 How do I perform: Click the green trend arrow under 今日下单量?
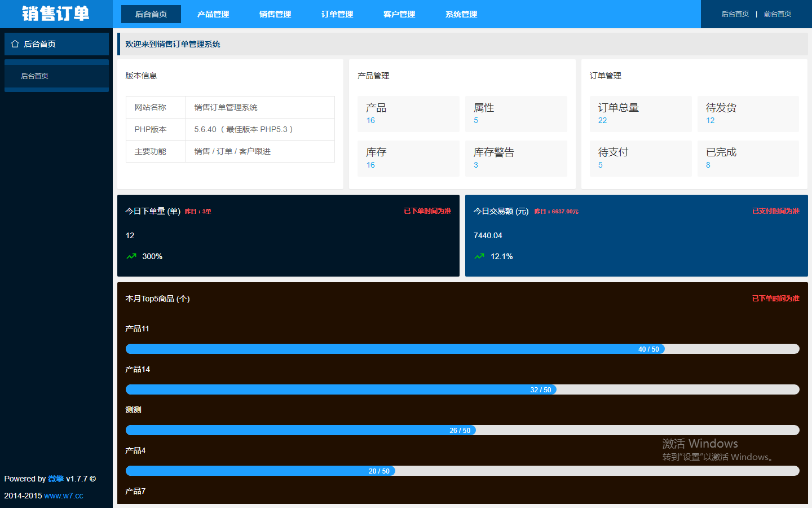click(x=130, y=256)
